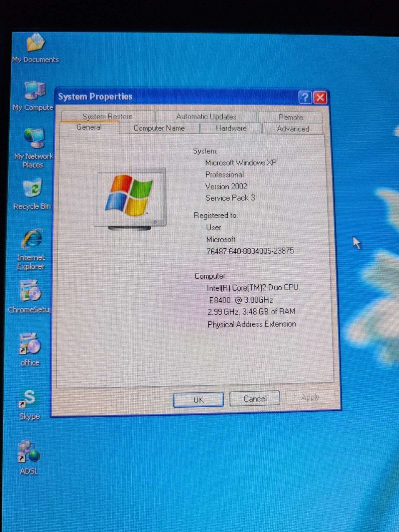The width and height of the screenshot is (399, 532).
Task: Click the 'Computer:' heading label
Action: [x=211, y=276]
